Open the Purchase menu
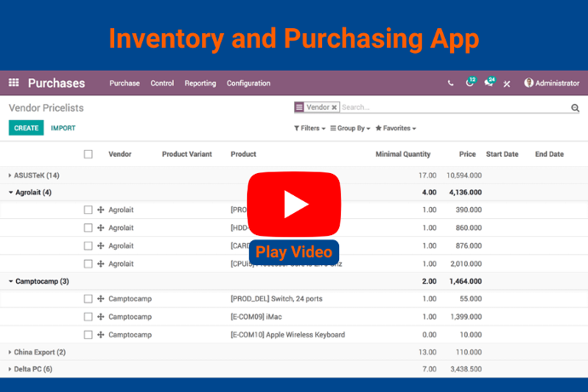This screenshot has height=392, width=588. click(124, 84)
